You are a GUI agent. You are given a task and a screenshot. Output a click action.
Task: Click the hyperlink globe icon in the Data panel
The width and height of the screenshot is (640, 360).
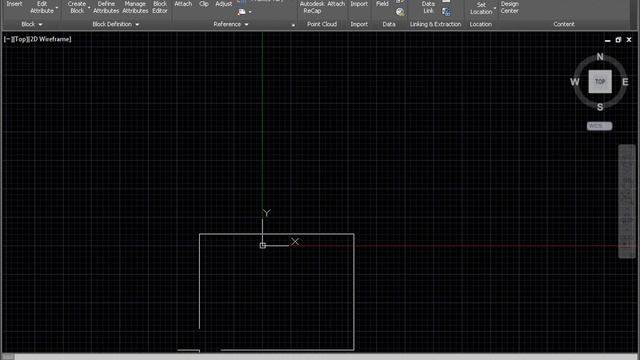point(400,12)
